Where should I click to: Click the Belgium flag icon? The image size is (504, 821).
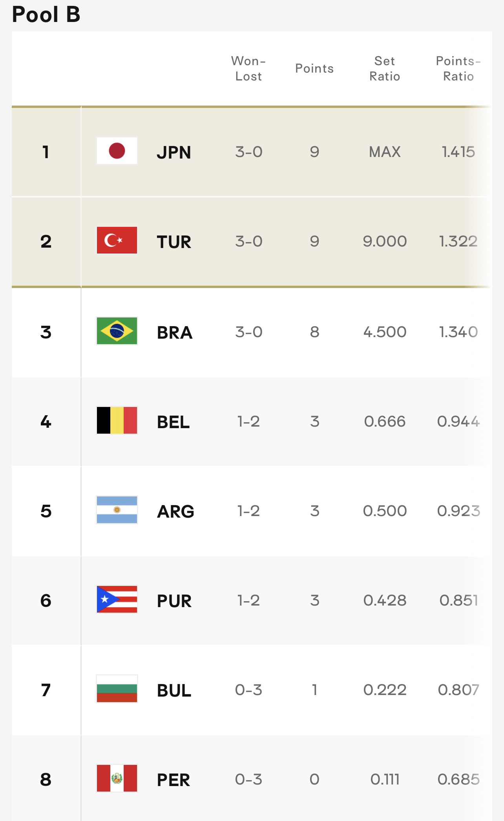pos(117,420)
